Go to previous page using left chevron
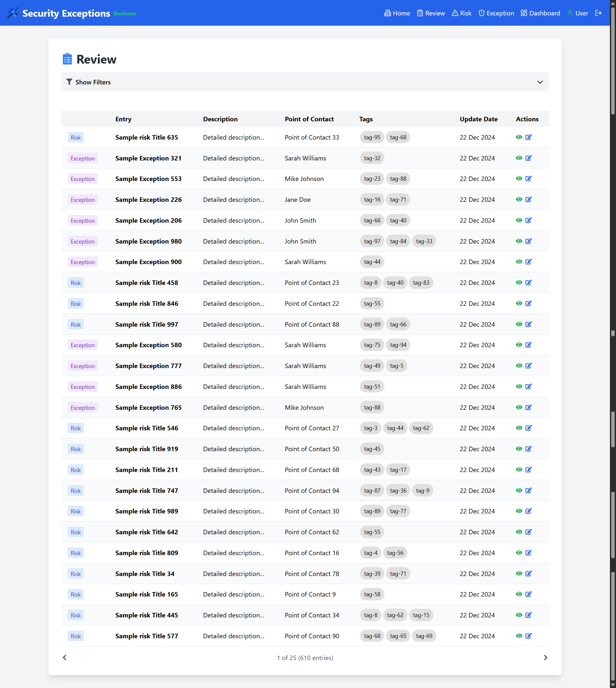The image size is (616, 688). pos(64,658)
